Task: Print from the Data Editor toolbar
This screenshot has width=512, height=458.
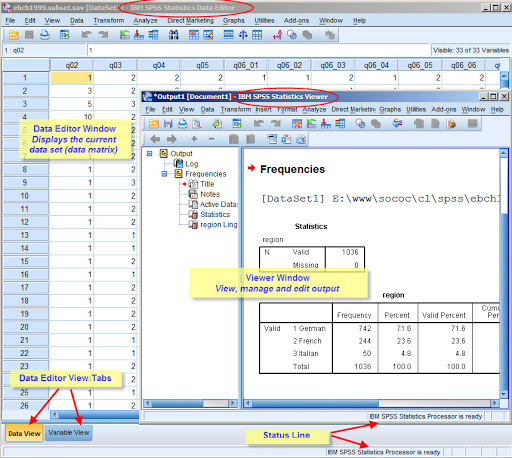Action: point(45,35)
